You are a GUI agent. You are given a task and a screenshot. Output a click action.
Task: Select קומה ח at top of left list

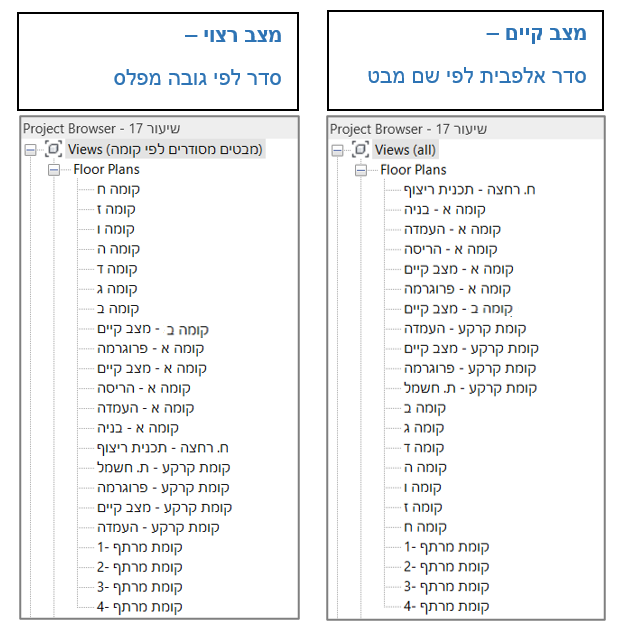pos(118,189)
